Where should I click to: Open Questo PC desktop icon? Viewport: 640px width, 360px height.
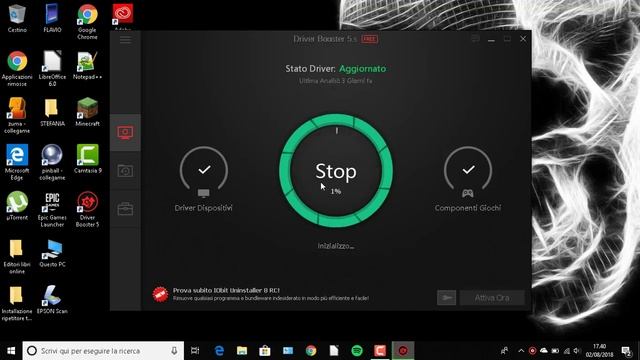click(x=52, y=253)
